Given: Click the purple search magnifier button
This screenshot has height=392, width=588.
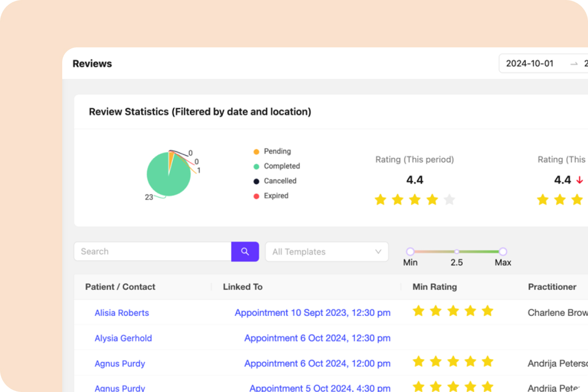Looking at the screenshot, I should [245, 252].
